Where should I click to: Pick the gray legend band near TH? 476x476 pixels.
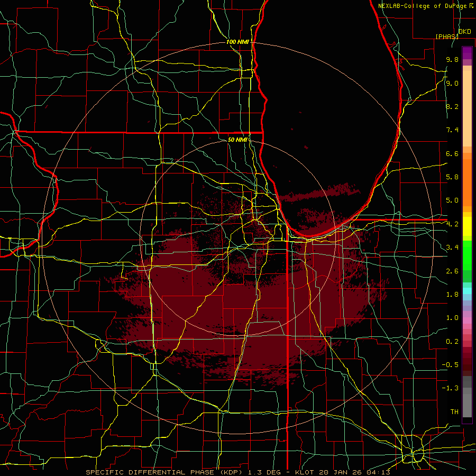coord(467,406)
